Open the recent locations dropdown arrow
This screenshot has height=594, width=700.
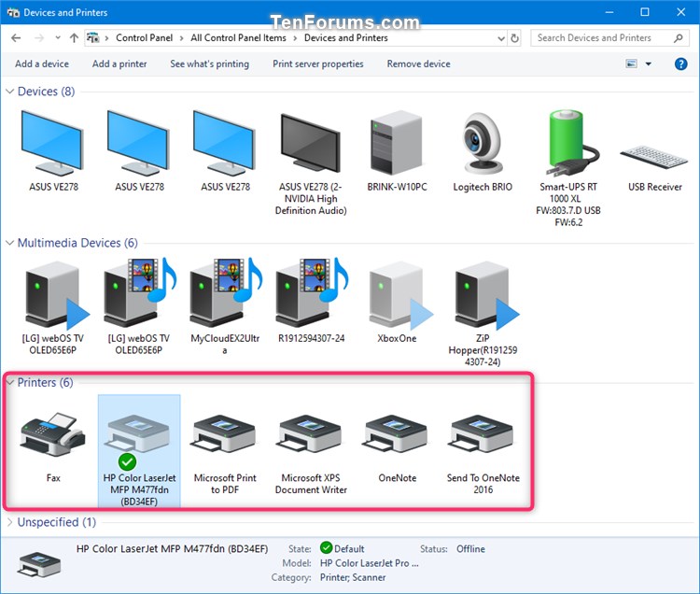(x=58, y=38)
